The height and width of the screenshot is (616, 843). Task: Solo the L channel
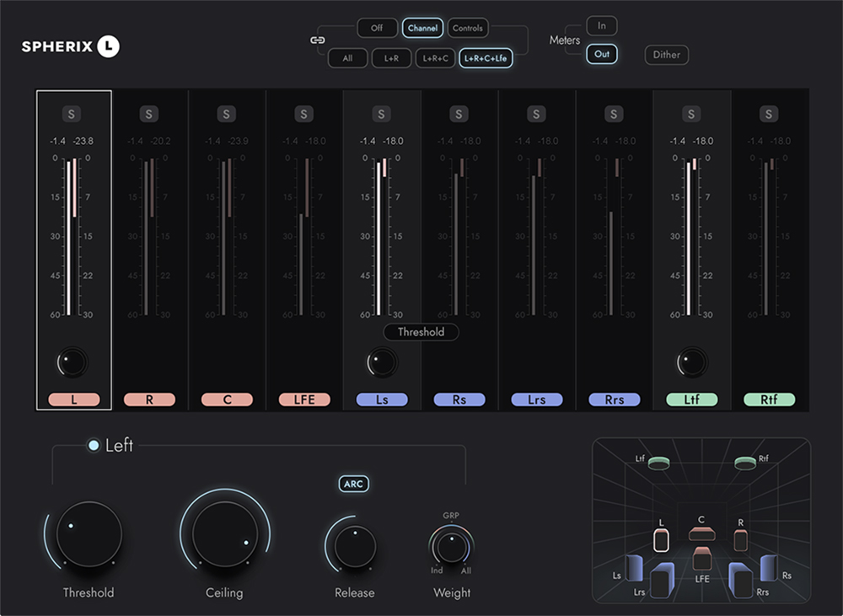[x=72, y=114]
